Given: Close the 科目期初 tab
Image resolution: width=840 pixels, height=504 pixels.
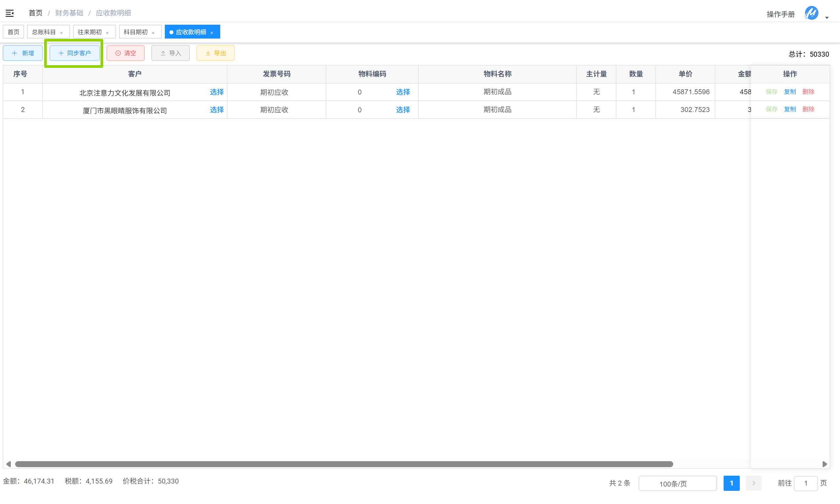Looking at the screenshot, I should pos(153,33).
